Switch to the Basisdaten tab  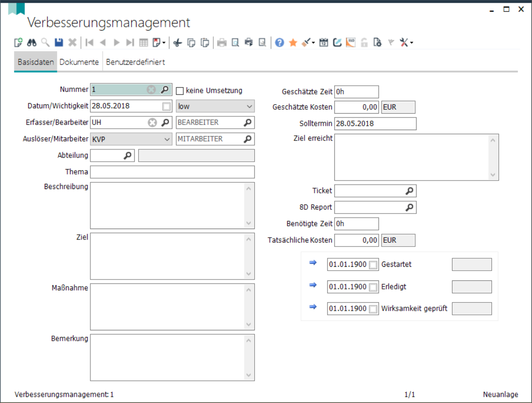[x=36, y=62]
